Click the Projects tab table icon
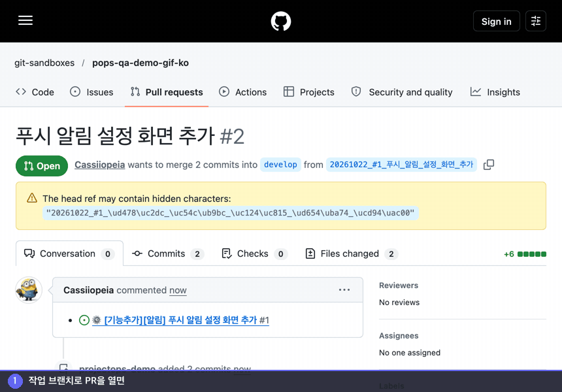Viewport: 562px width, 392px height. pyautogui.click(x=289, y=91)
